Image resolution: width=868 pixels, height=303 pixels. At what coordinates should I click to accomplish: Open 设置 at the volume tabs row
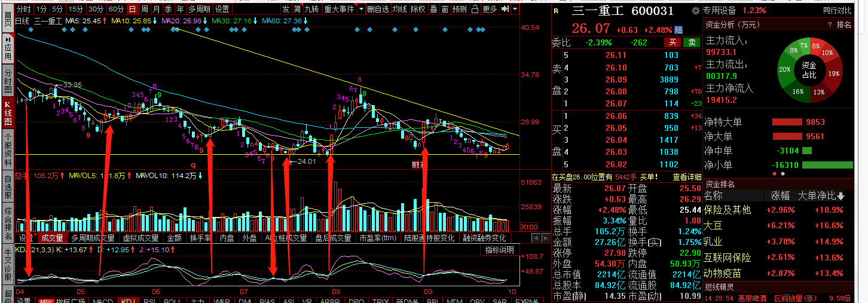pyautogui.click(x=25, y=238)
